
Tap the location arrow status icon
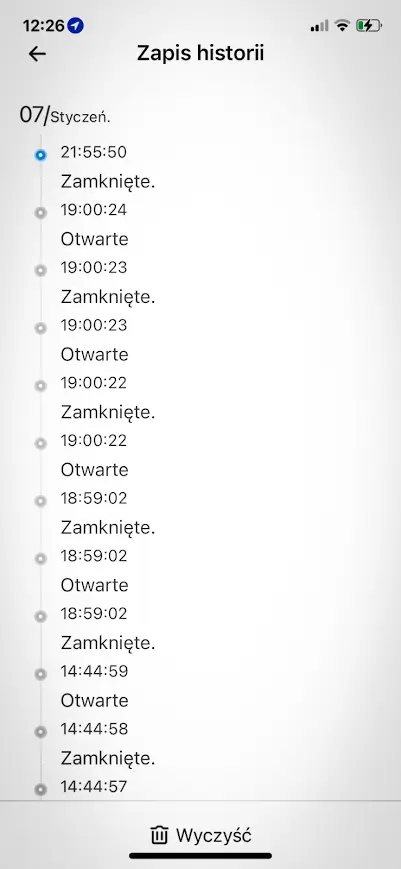[76, 25]
